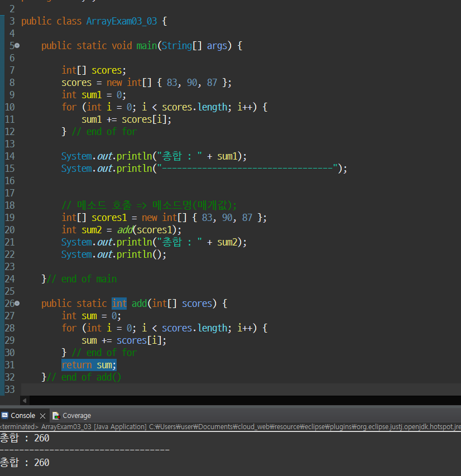Click the terminated launch description text
Screen dimensions: 461x476
[x=231, y=426]
